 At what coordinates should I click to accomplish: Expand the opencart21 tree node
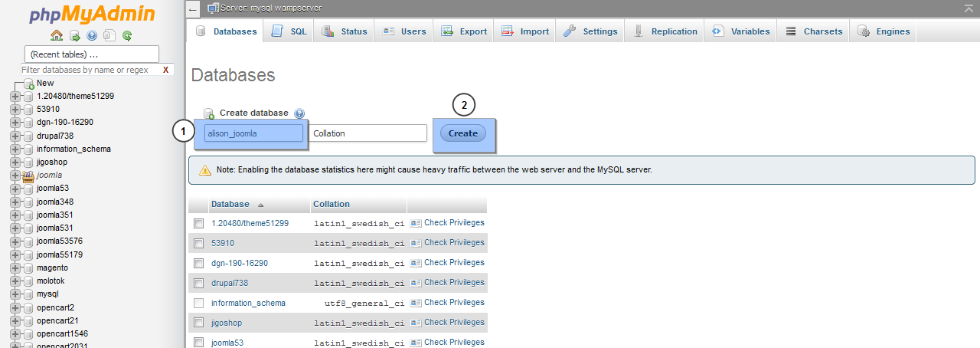[15, 320]
